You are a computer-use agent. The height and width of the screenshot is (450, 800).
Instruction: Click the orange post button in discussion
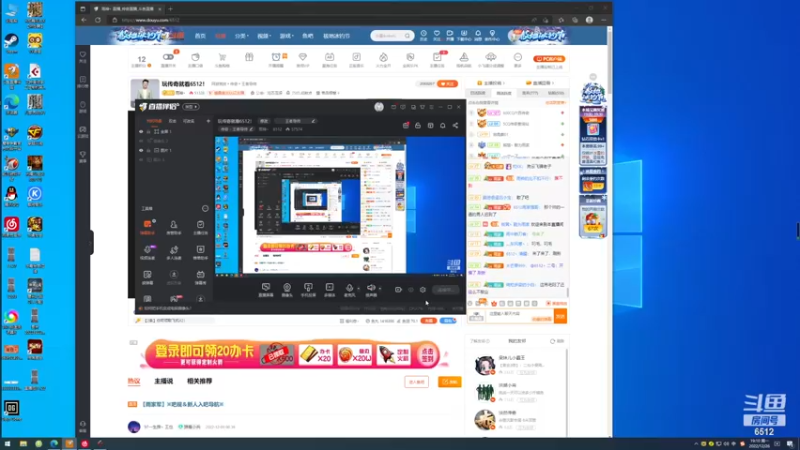449,382
